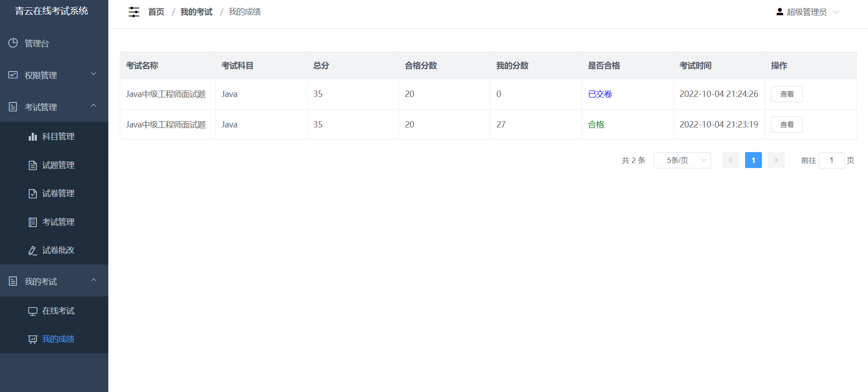Open the 科目管理 menu item
The width and height of the screenshot is (868, 392).
[54, 136]
